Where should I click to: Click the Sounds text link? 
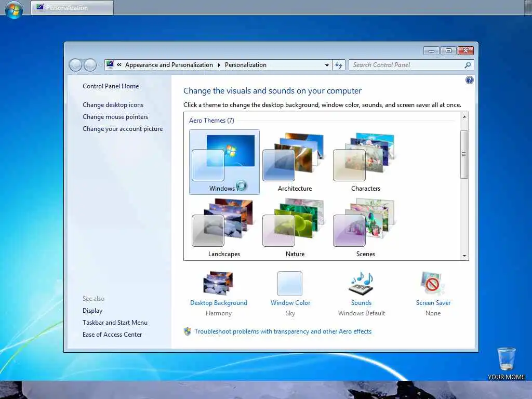(362, 303)
